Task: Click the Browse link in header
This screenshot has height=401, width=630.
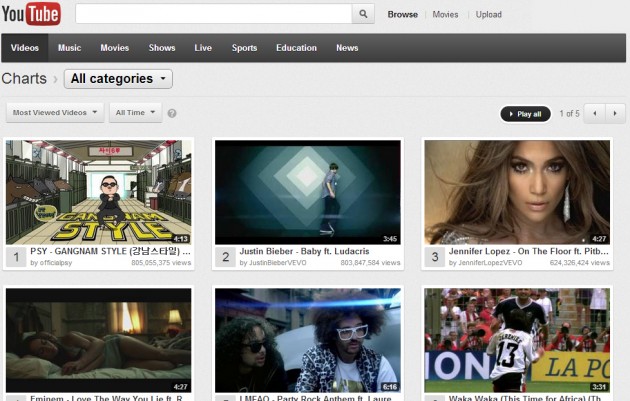Action: tap(403, 14)
